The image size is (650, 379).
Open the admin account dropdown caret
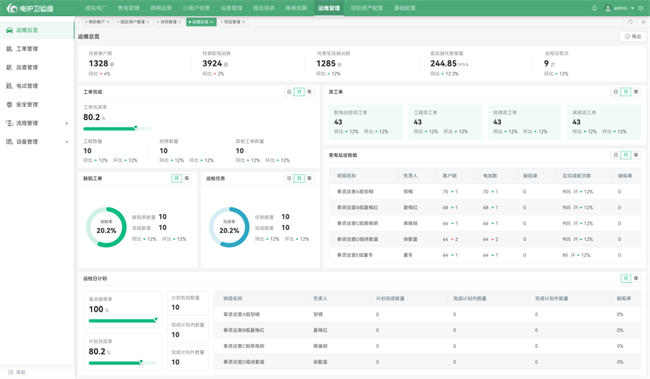632,8
